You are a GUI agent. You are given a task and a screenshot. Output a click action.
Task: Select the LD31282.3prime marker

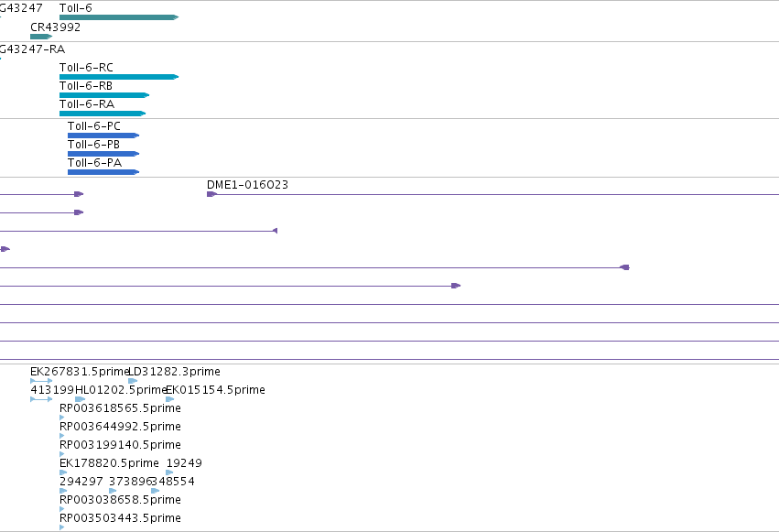133,381
